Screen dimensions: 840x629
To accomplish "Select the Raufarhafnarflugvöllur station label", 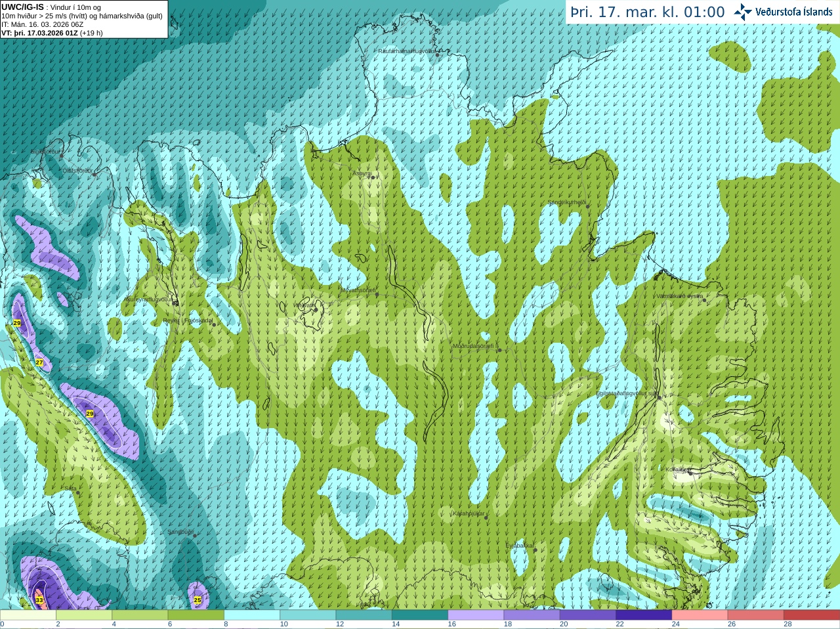I will 407,51.
